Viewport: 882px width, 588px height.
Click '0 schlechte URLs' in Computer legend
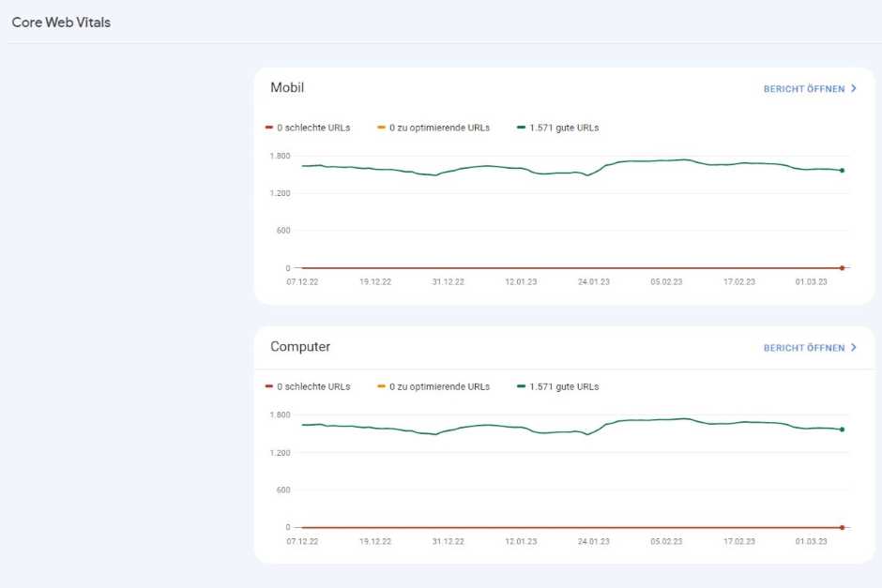click(x=313, y=386)
